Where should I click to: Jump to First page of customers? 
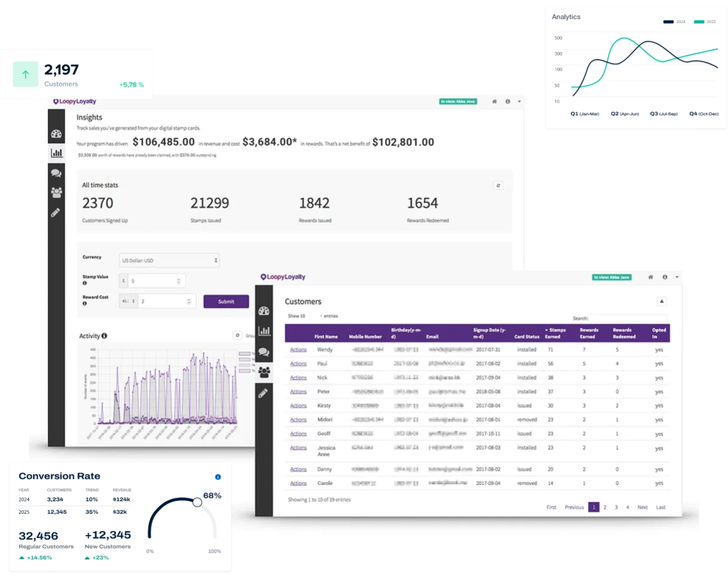551,507
